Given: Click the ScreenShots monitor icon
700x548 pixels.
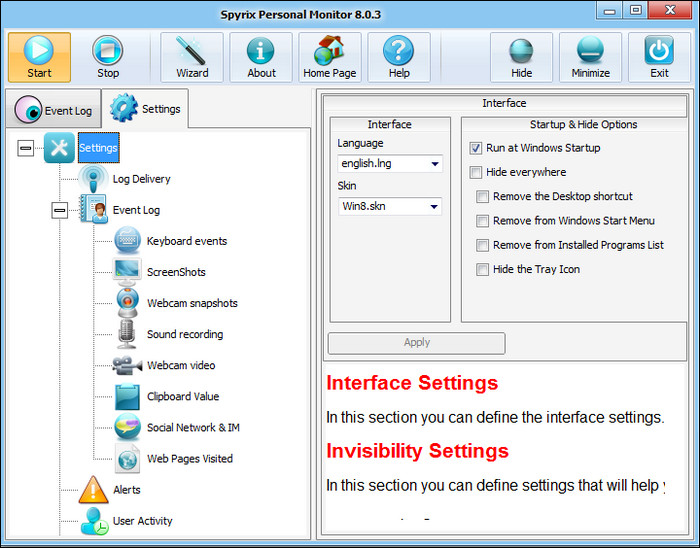Looking at the screenshot, I should point(127,272).
